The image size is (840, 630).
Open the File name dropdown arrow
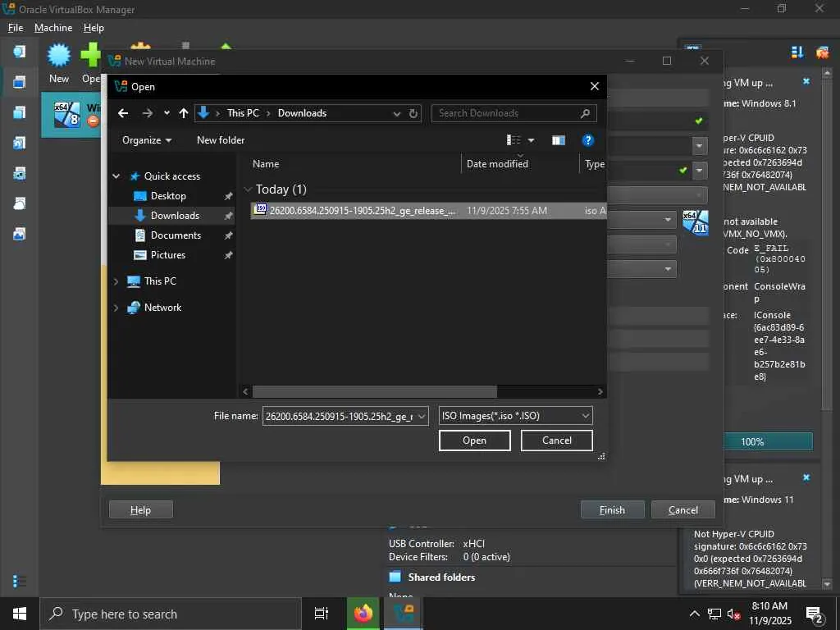click(x=422, y=416)
